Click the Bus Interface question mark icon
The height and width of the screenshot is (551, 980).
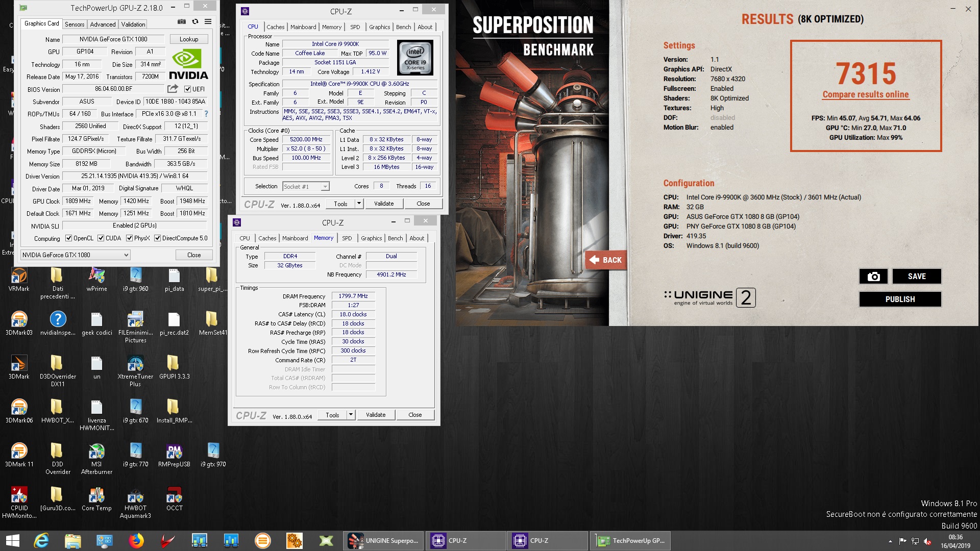click(x=206, y=114)
